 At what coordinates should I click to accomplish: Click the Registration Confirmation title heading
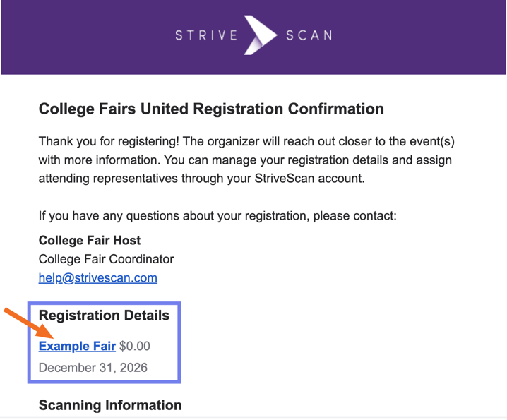[x=211, y=109]
